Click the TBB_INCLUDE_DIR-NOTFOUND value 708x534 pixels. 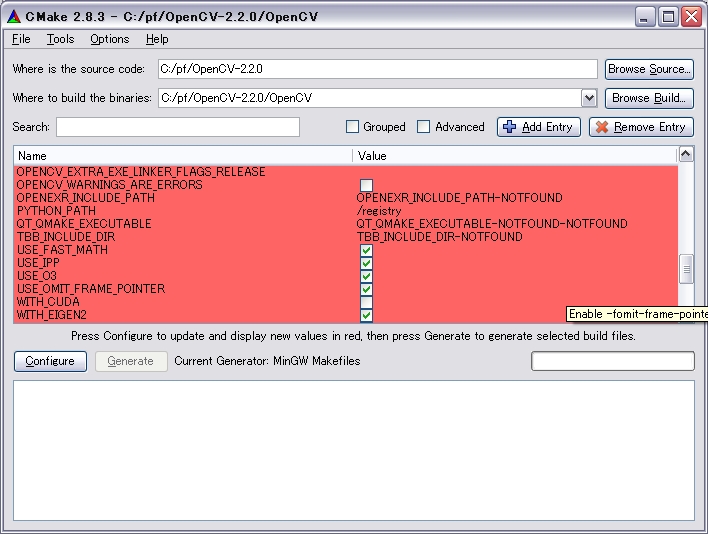coord(439,237)
